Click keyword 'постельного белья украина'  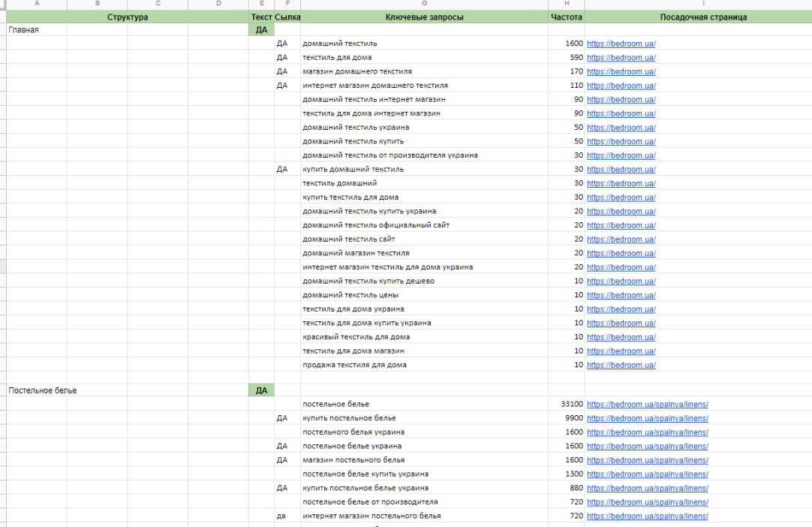(x=353, y=432)
